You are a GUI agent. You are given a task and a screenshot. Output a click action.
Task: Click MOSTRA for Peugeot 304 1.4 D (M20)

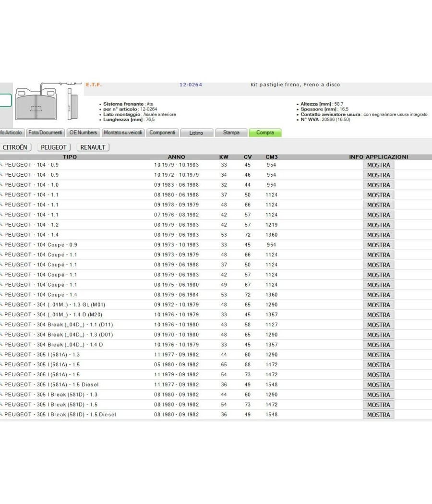(x=379, y=315)
